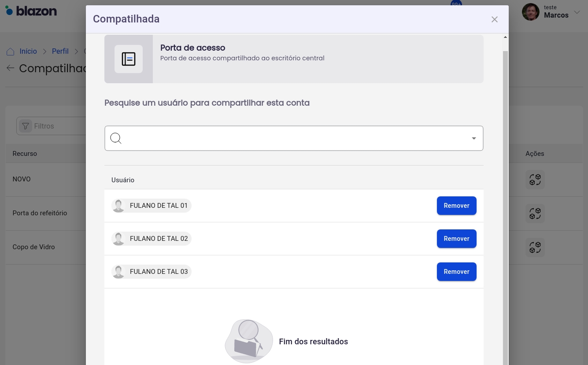588x365 pixels.
Task: Click share action icon for Copo de Vidro
Action: 535,247
